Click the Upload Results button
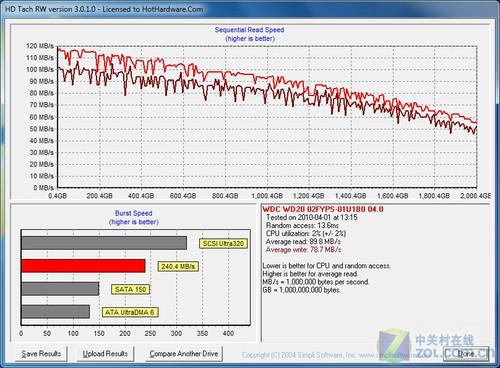This screenshot has width=500, height=368. (105, 354)
